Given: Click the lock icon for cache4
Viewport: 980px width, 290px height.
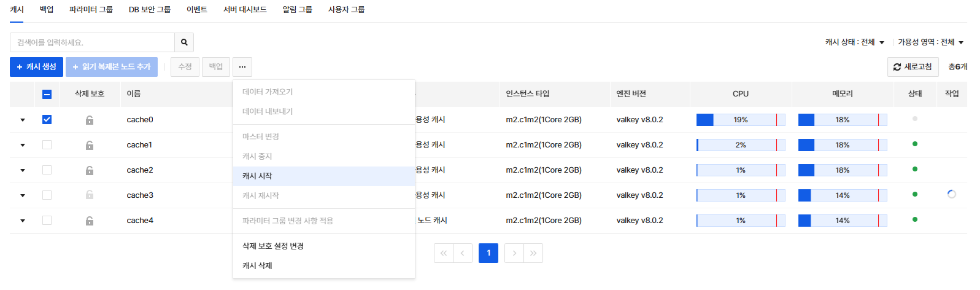Looking at the screenshot, I should pos(90,221).
